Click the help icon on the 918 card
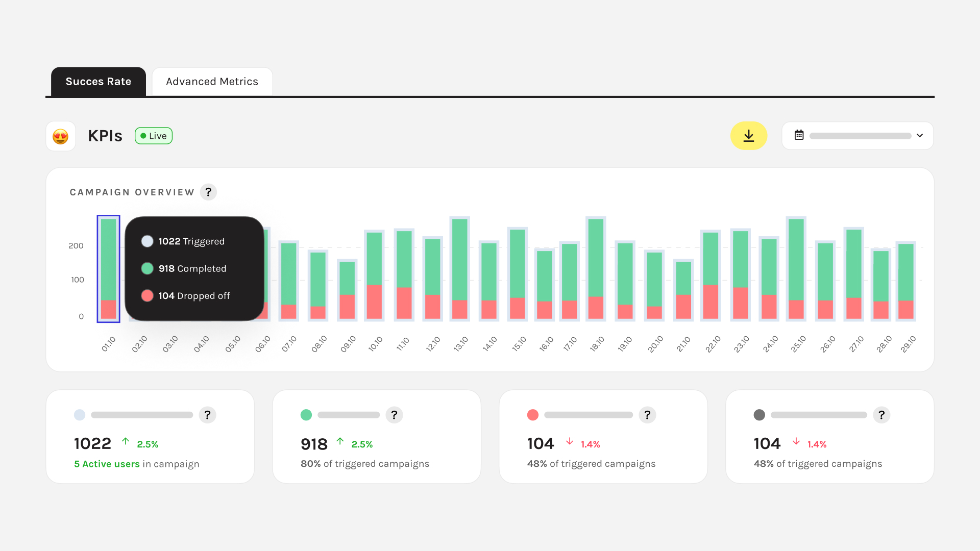Viewport: 980px width, 551px height. click(x=394, y=415)
